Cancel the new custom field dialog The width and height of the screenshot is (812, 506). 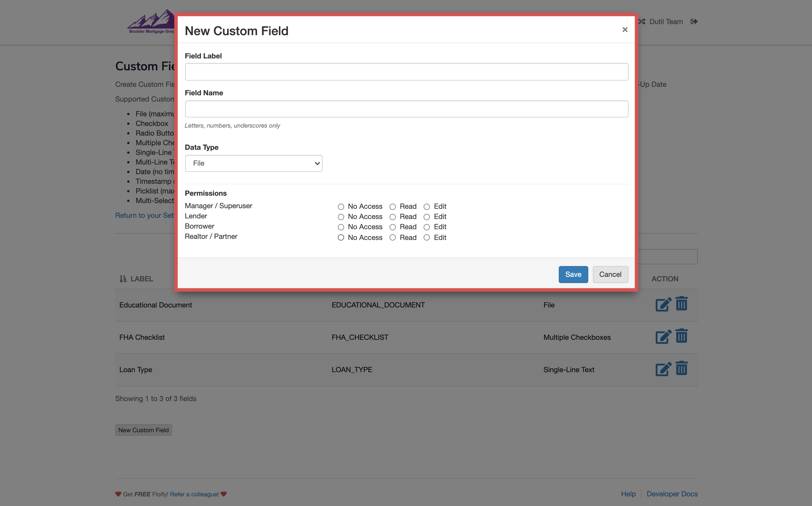[610, 274]
